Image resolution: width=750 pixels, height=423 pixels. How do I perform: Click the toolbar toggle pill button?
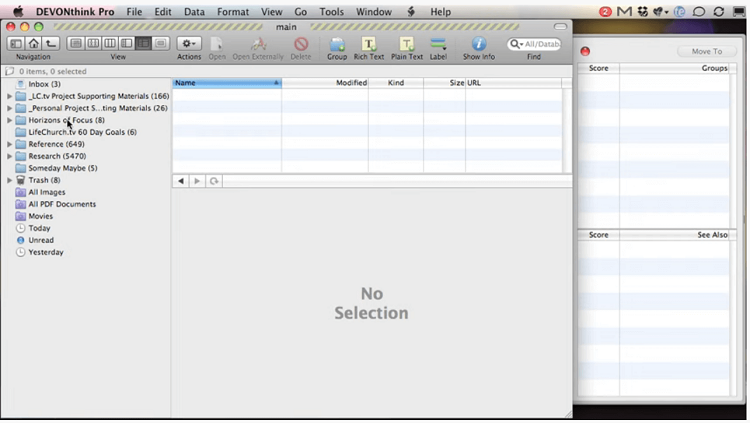pyautogui.click(x=560, y=27)
